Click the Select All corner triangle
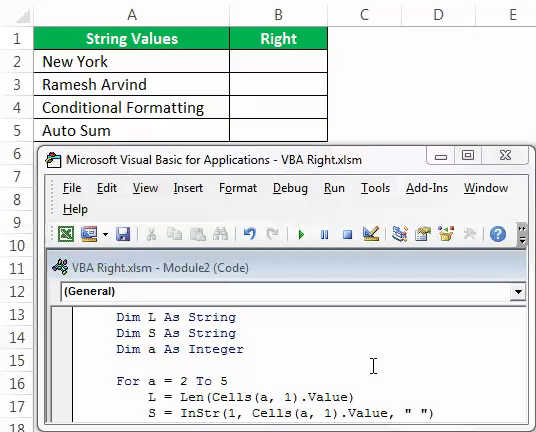 23,16
